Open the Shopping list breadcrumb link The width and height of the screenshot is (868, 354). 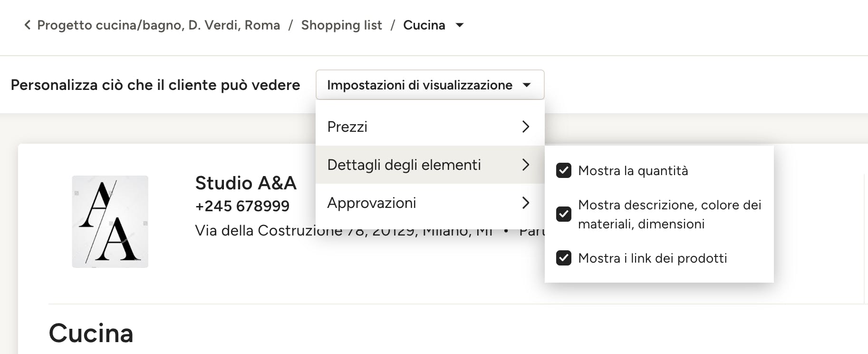[x=341, y=25]
